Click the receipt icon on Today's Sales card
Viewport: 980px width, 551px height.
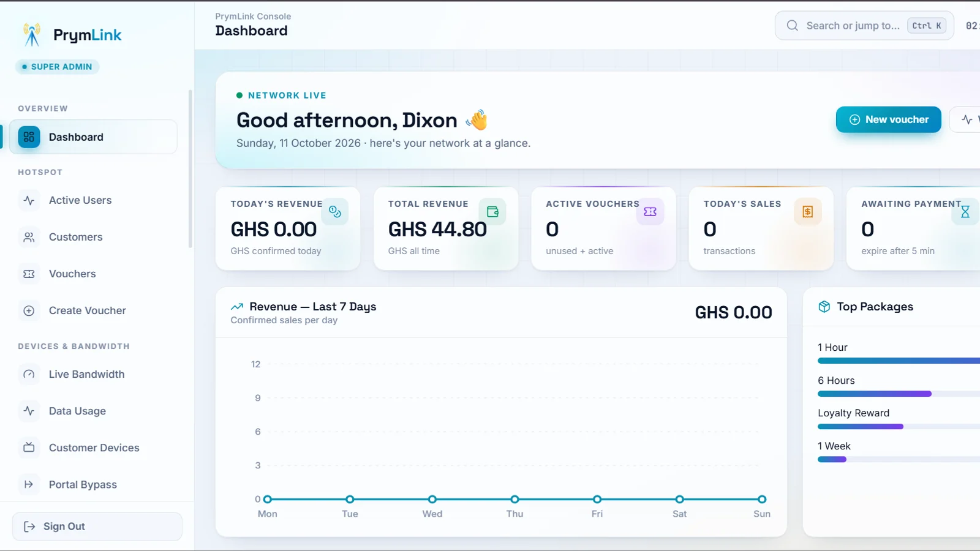pos(808,212)
